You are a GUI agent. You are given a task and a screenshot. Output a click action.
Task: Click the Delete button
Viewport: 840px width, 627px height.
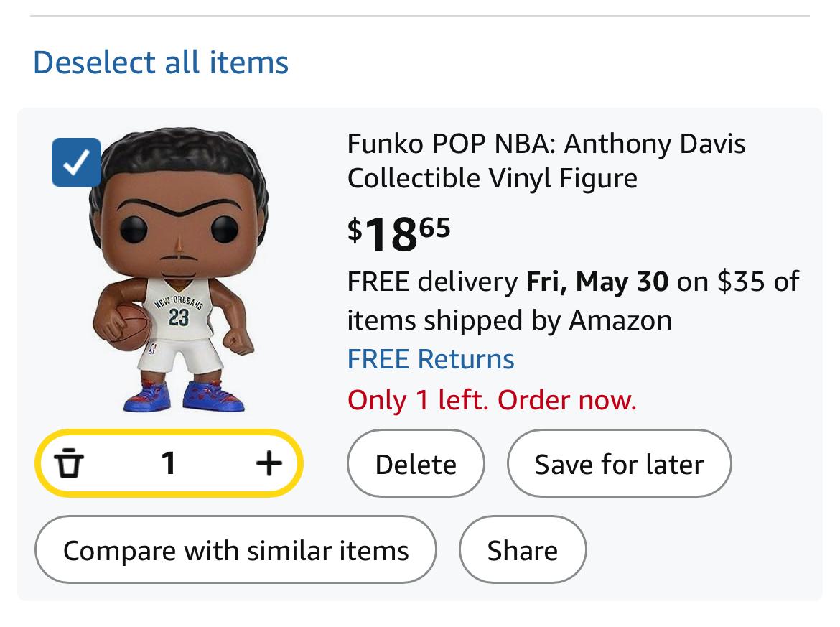click(416, 463)
